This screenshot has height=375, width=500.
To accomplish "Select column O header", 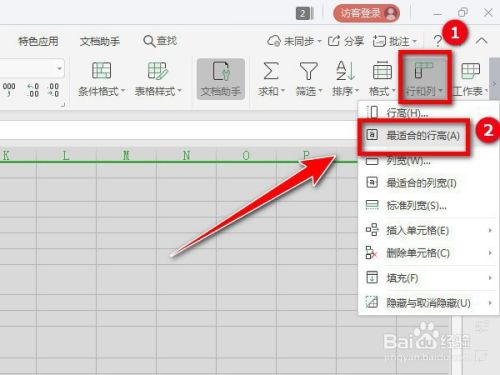I will coord(246,155).
